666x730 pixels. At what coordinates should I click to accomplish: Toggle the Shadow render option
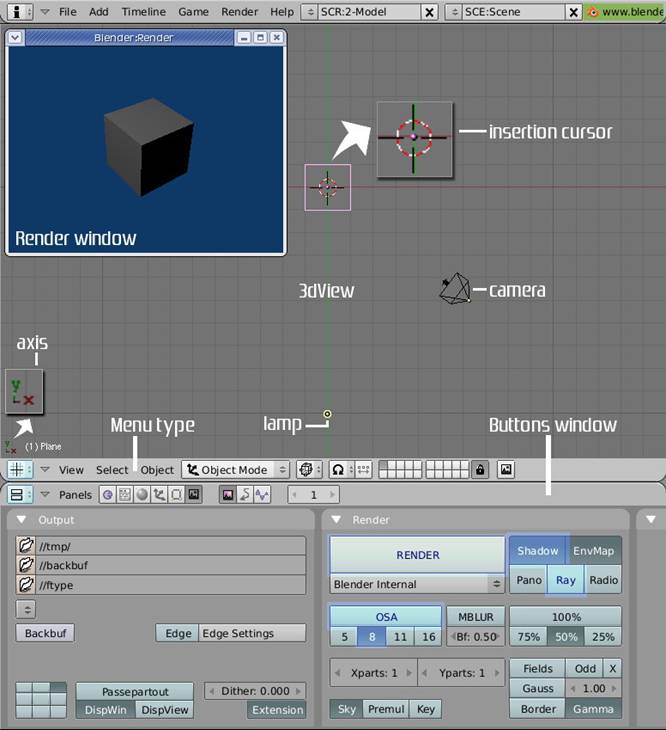[x=538, y=551]
